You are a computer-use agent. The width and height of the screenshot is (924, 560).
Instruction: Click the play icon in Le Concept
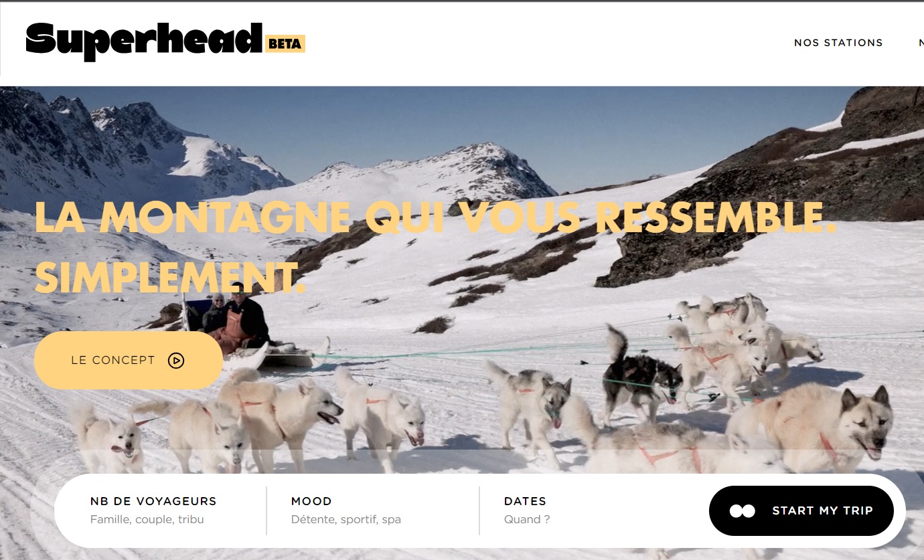(x=176, y=361)
